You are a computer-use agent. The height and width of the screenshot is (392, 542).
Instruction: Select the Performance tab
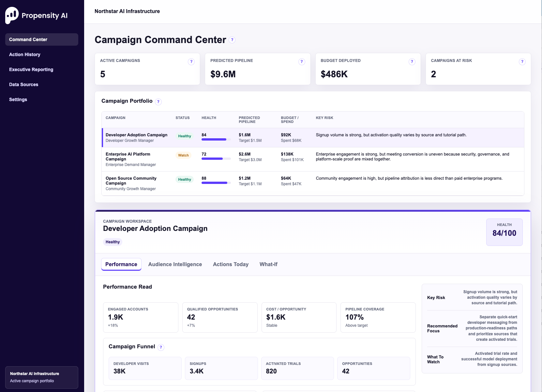point(121,264)
